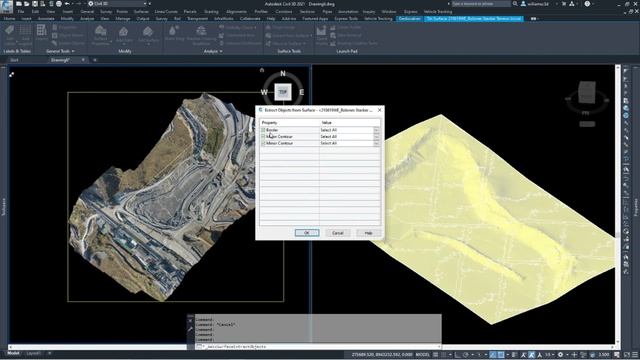Open the Grading menu
Viewport: 640px width, 360px height.
[211, 12]
